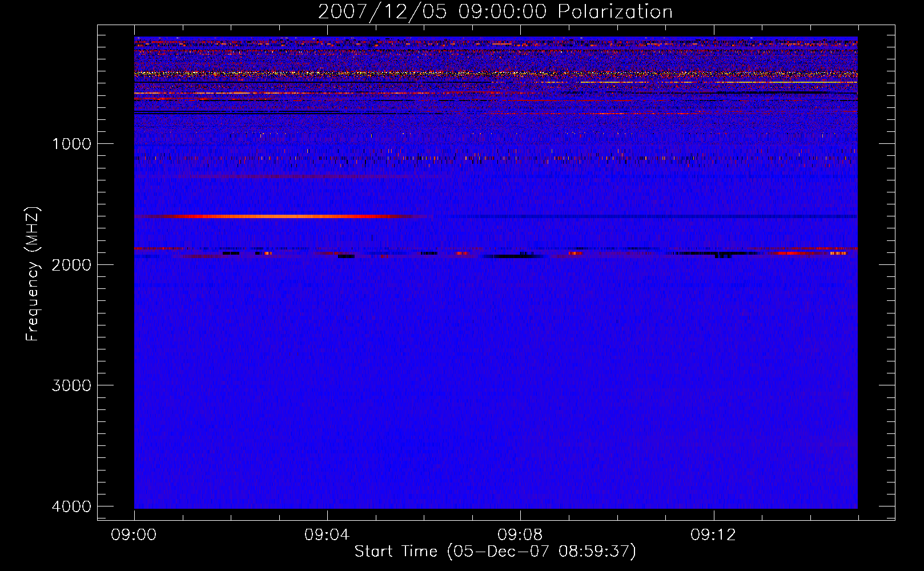
Task: Click the "Frequency (MHZ)" axis label
Action: tap(33, 274)
